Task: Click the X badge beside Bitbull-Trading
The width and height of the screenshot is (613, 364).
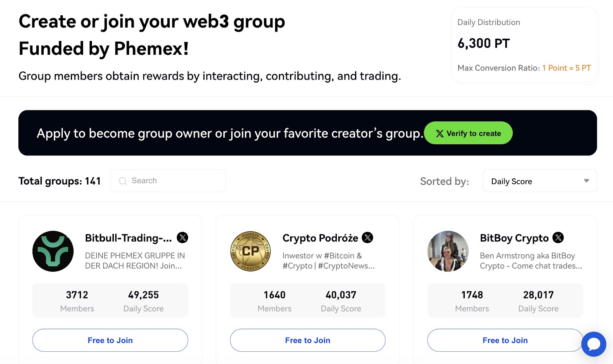Action: click(182, 238)
